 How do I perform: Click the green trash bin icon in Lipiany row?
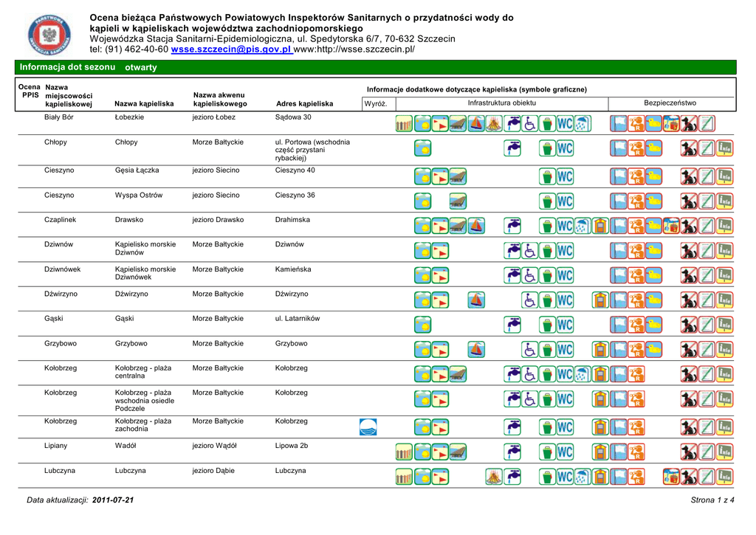[x=547, y=451]
